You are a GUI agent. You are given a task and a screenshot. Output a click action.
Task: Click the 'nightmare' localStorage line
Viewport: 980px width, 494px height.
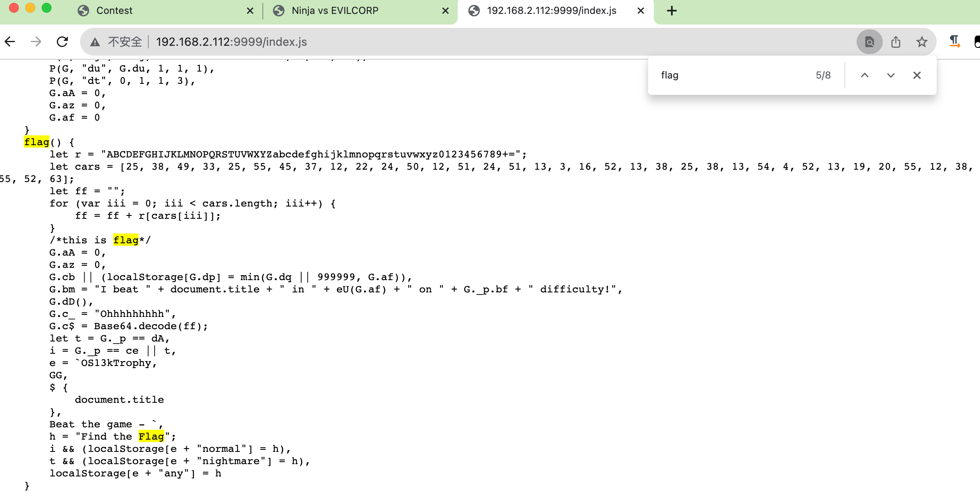coord(180,461)
